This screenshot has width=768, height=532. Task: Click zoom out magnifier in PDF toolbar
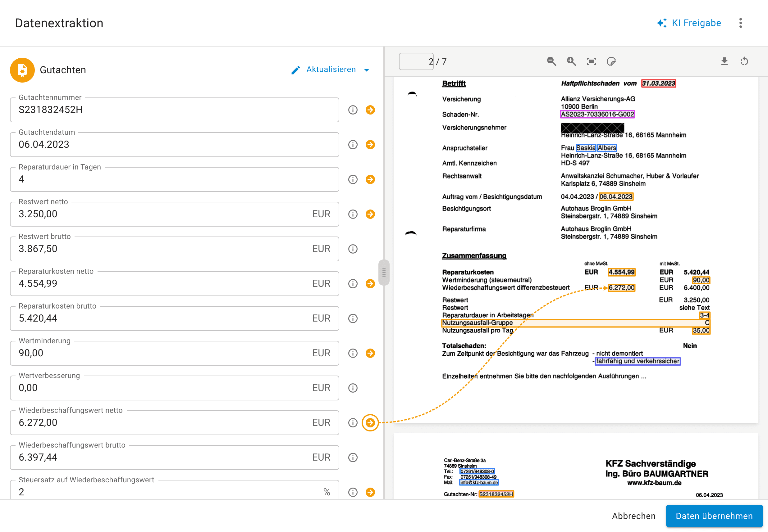pos(551,61)
